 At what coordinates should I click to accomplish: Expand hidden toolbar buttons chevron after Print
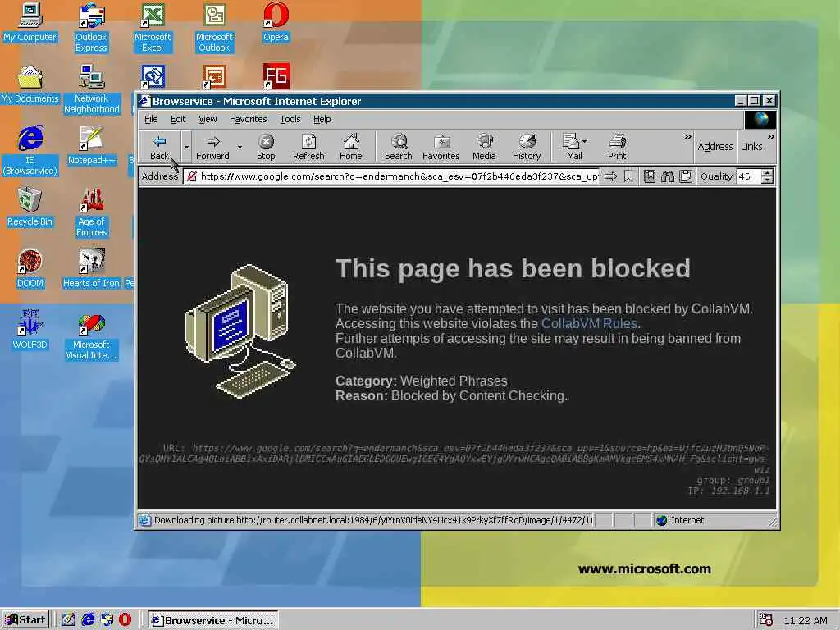(x=688, y=137)
